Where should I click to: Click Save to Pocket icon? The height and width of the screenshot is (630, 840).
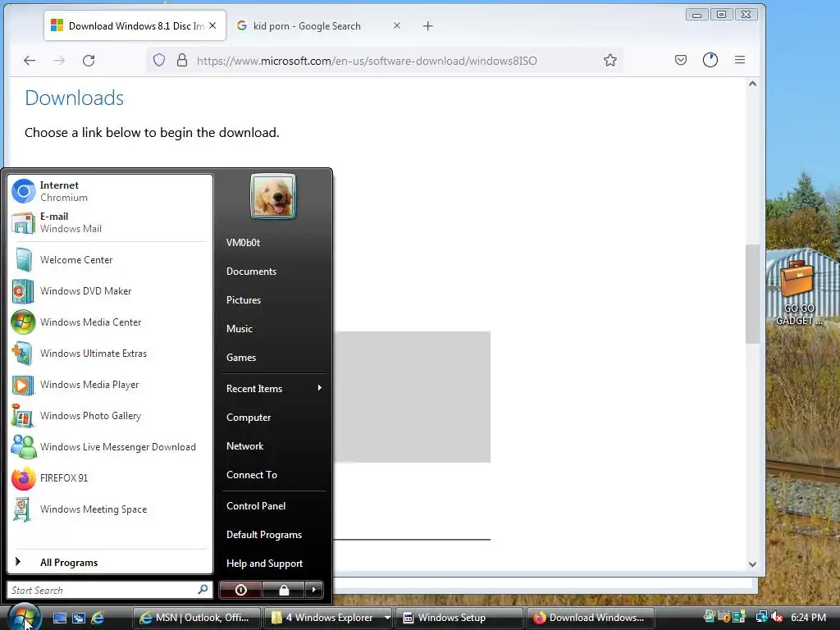pyautogui.click(x=680, y=60)
